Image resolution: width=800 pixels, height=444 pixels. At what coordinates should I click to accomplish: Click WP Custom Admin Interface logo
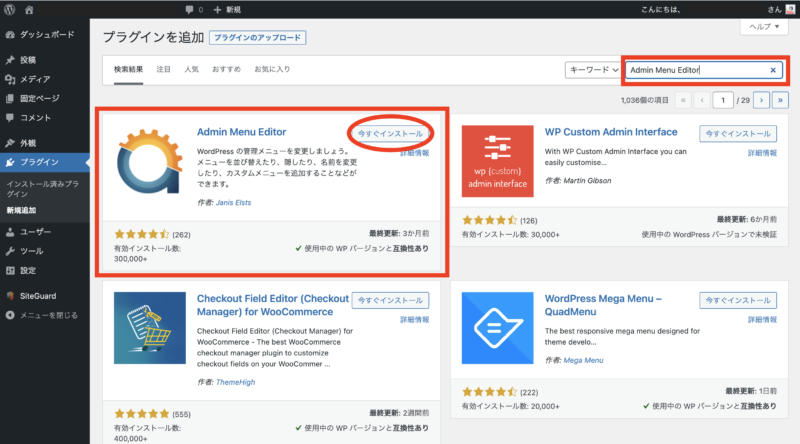pos(497,161)
